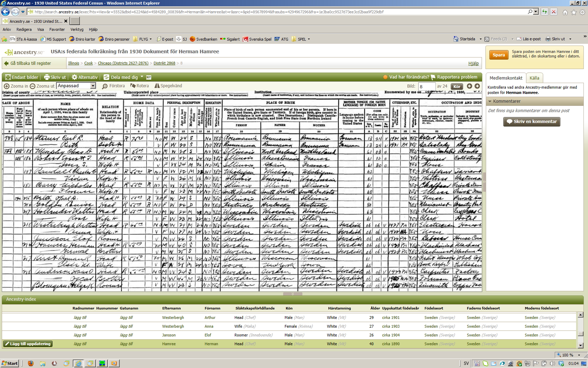Click the Rotera rotate image icon

coord(133,86)
